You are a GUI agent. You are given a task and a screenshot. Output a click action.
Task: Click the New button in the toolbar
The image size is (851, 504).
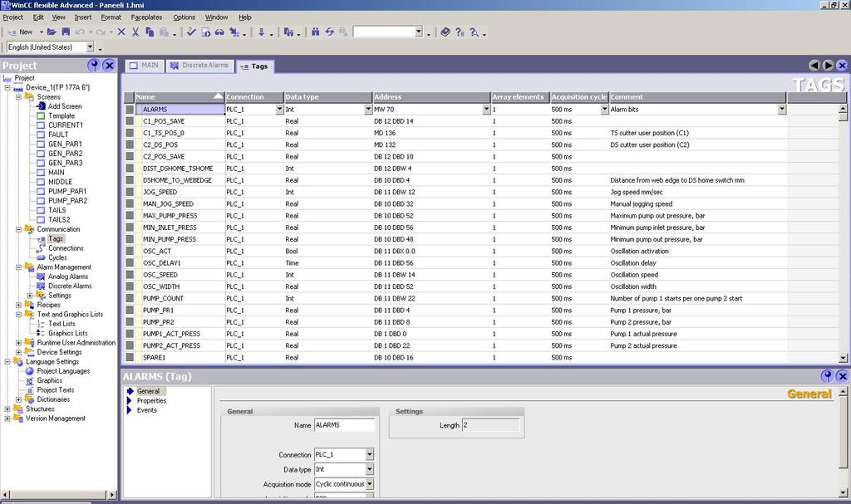tap(22, 32)
